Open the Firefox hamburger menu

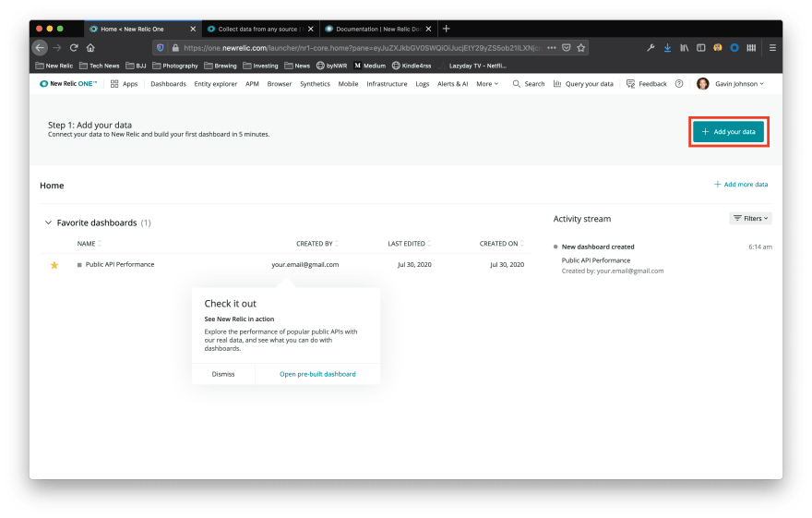point(772,48)
